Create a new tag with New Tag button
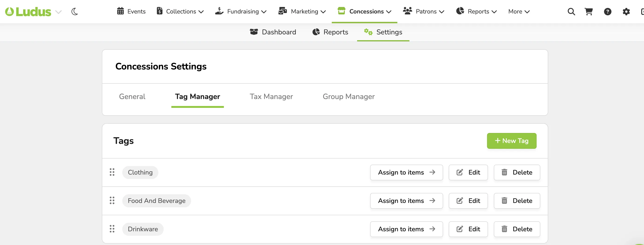The height and width of the screenshot is (245, 644). (511, 141)
